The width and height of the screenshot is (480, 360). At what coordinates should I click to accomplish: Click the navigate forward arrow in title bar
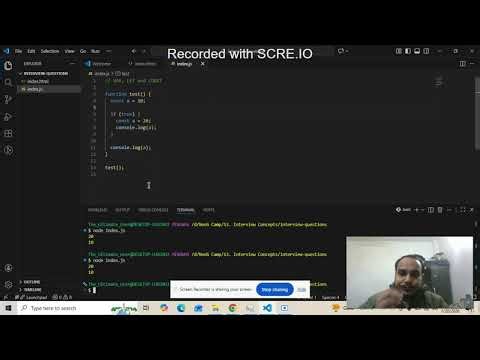[144, 51]
